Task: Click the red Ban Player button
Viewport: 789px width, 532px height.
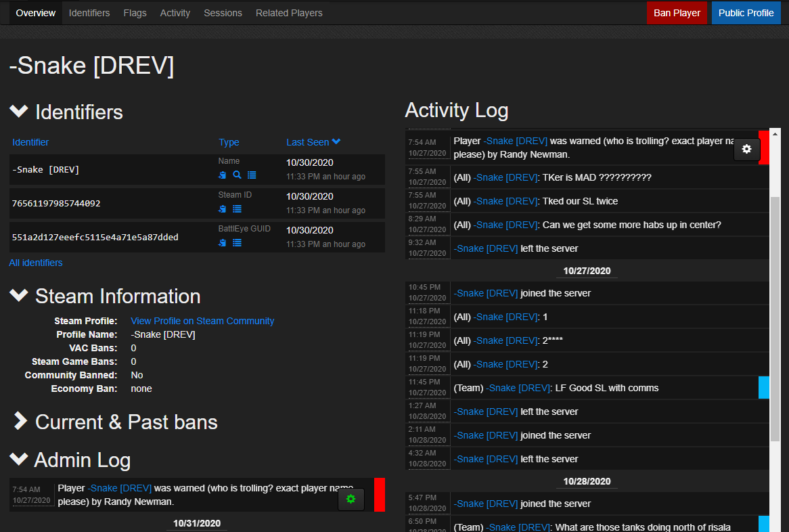Action: tap(677, 13)
